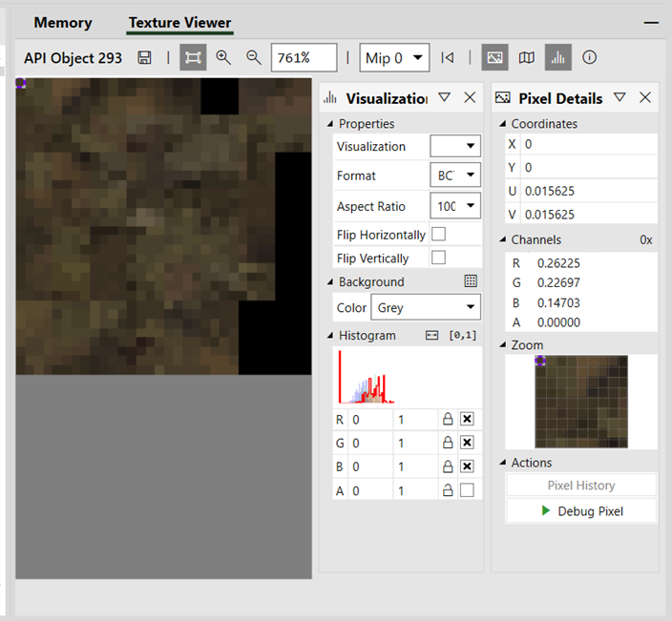Viewport: 672px width, 621px height.
Task: Close the Pixel Details panel
Action: pyautogui.click(x=645, y=97)
